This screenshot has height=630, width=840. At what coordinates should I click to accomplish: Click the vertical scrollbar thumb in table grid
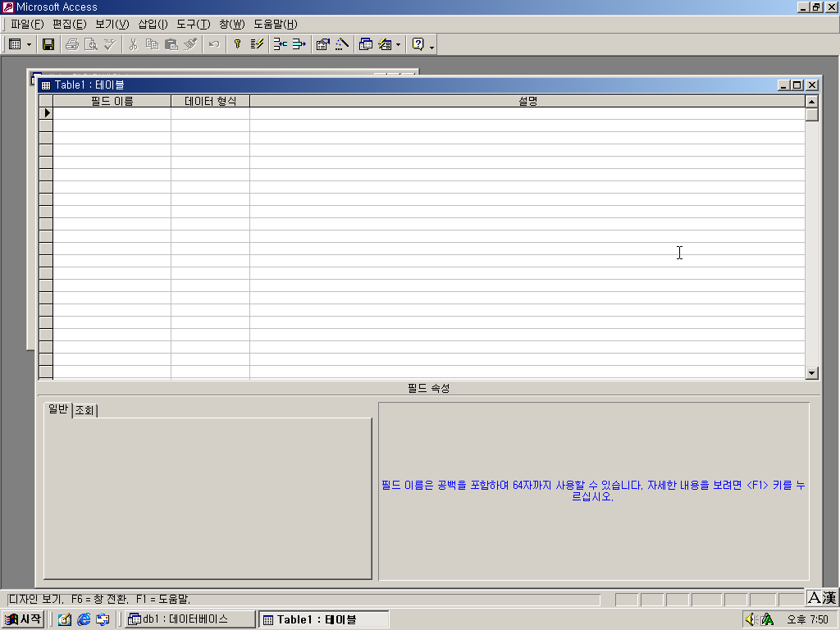(811, 115)
